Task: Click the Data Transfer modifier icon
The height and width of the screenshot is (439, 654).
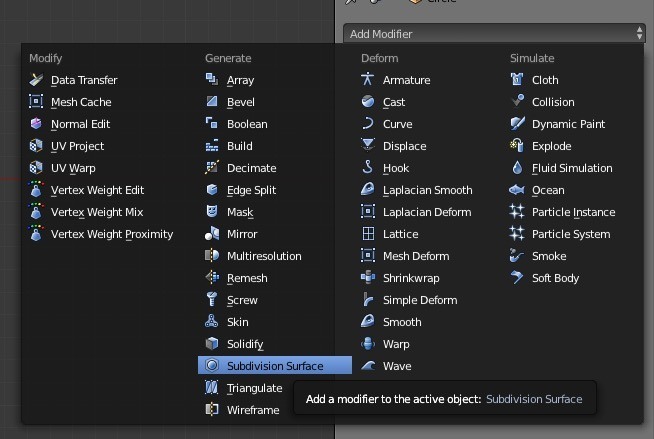Action: point(36,80)
